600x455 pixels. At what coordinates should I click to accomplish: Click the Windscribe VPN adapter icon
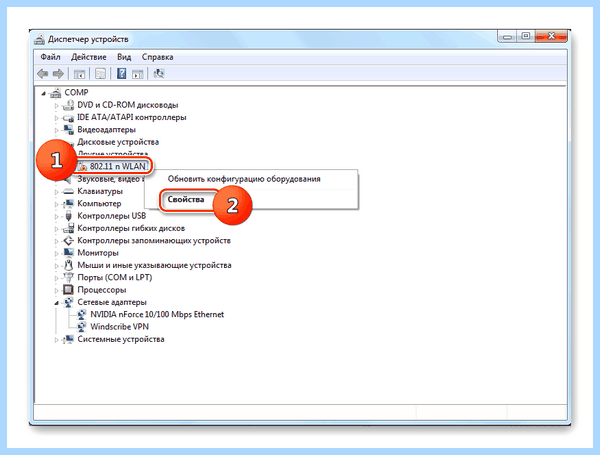(x=82, y=327)
